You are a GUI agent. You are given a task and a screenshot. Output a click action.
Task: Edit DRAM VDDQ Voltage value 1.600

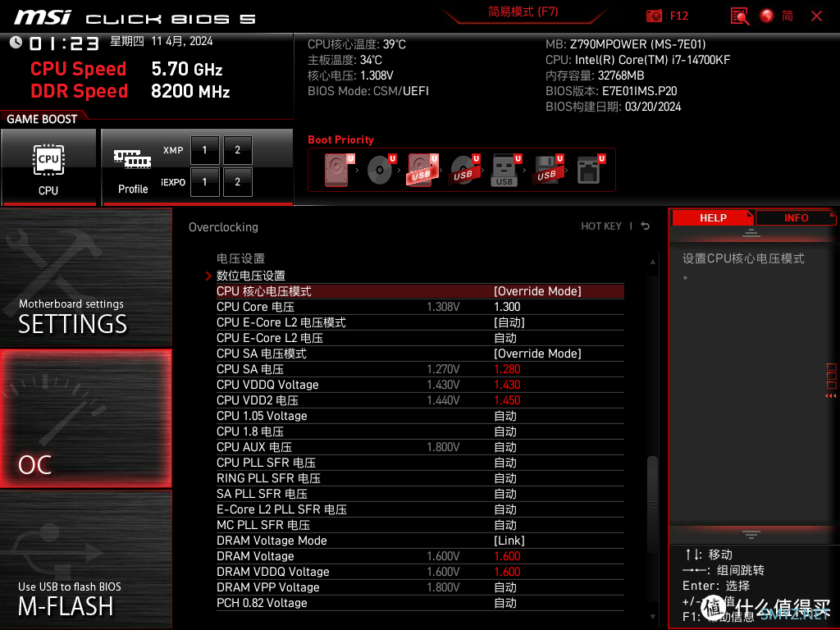(507, 572)
